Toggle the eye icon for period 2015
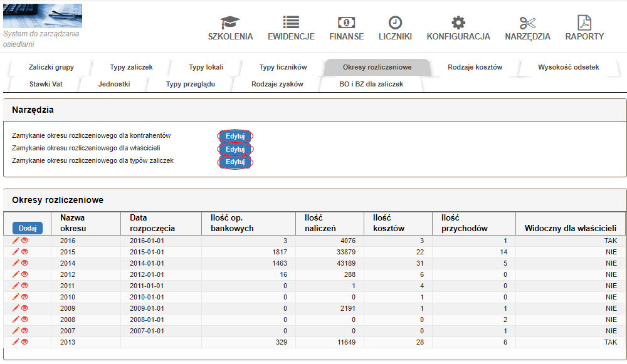The width and height of the screenshot is (627, 364). pyautogui.click(x=25, y=252)
